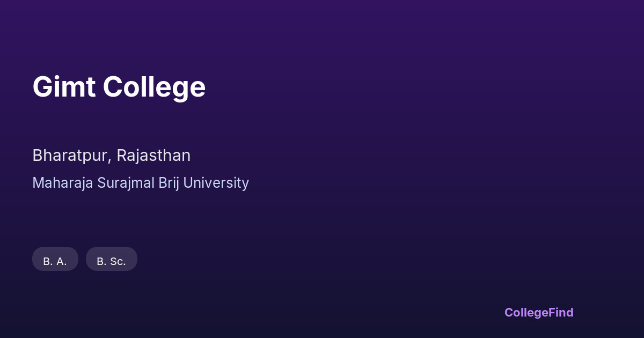The height and width of the screenshot is (338, 644).
Task: Click the College part of the CollegeFind logo
Action: [x=526, y=312]
